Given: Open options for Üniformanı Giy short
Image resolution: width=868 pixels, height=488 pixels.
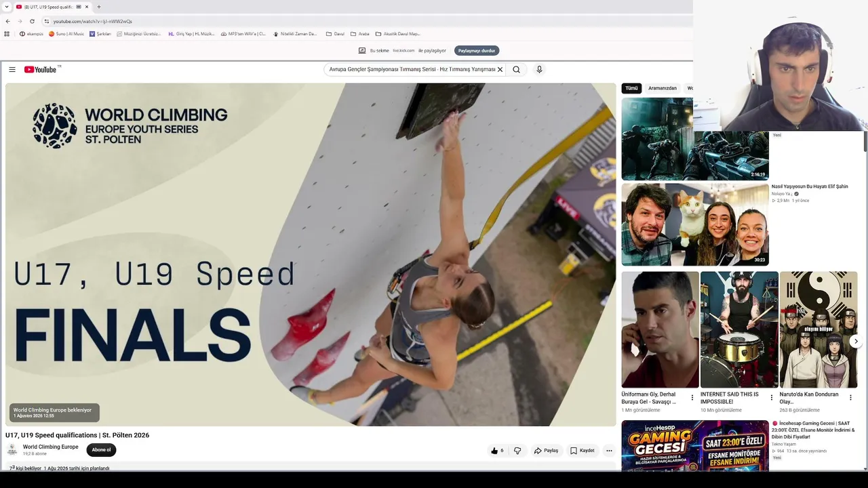Looking at the screenshot, I should [692, 398].
